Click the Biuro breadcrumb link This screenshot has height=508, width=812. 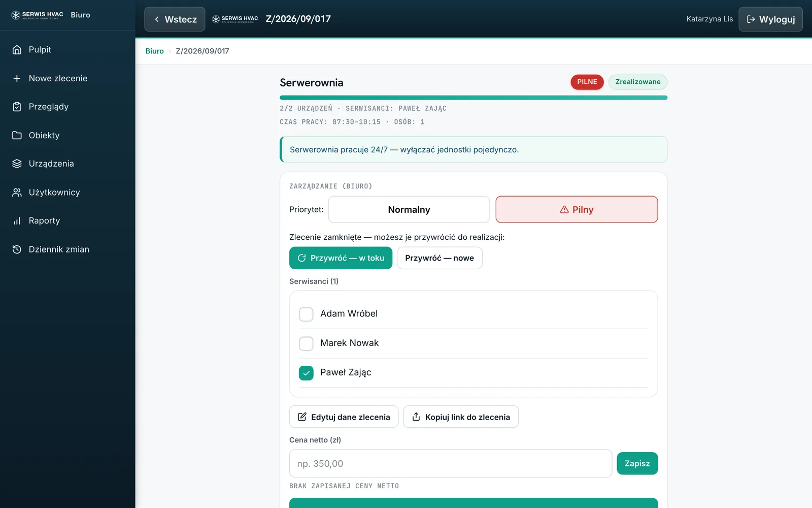[x=154, y=51]
